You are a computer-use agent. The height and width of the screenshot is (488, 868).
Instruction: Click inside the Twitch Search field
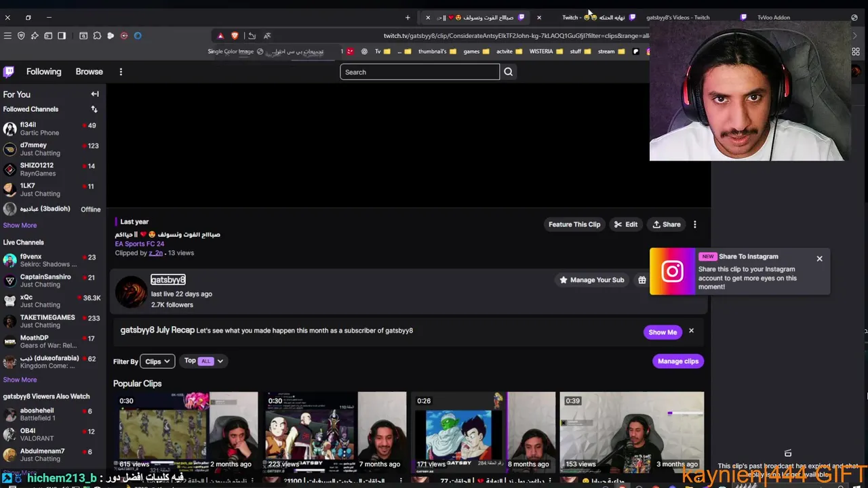(419, 72)
